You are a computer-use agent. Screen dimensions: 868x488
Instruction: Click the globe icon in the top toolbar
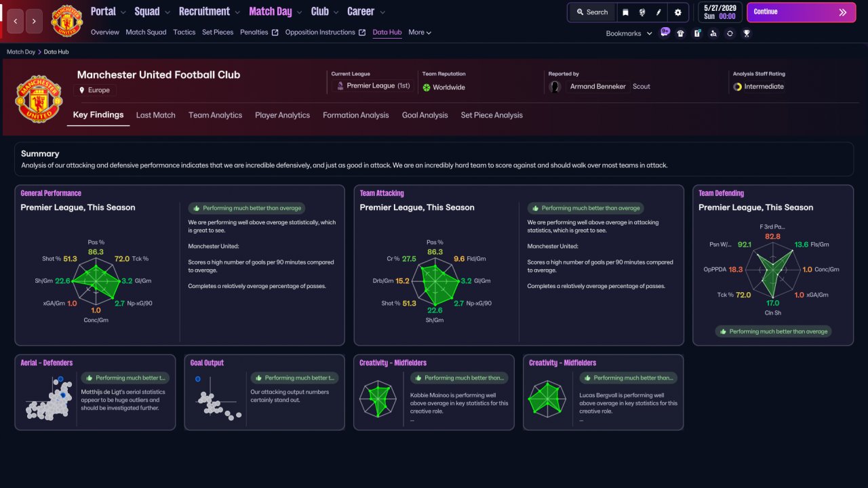click(x=642, y=12)
